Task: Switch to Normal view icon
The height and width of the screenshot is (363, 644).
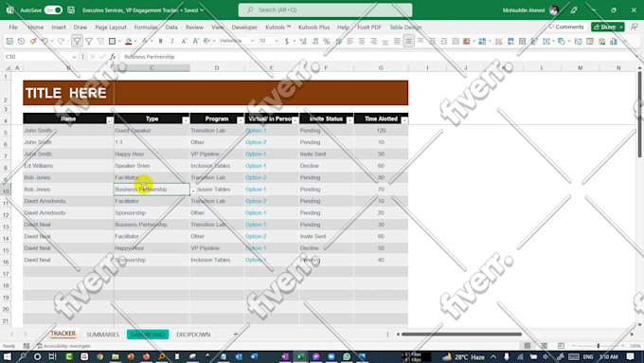Action: click(x=528, y=346)
